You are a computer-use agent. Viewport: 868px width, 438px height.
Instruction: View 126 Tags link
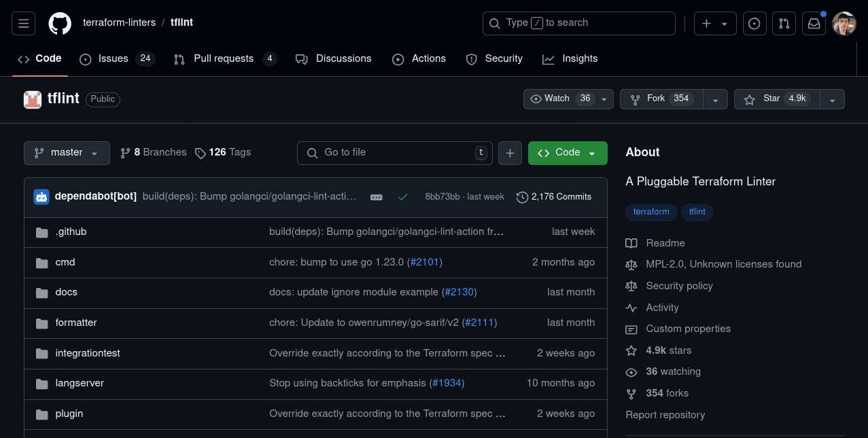coord(223,153)
